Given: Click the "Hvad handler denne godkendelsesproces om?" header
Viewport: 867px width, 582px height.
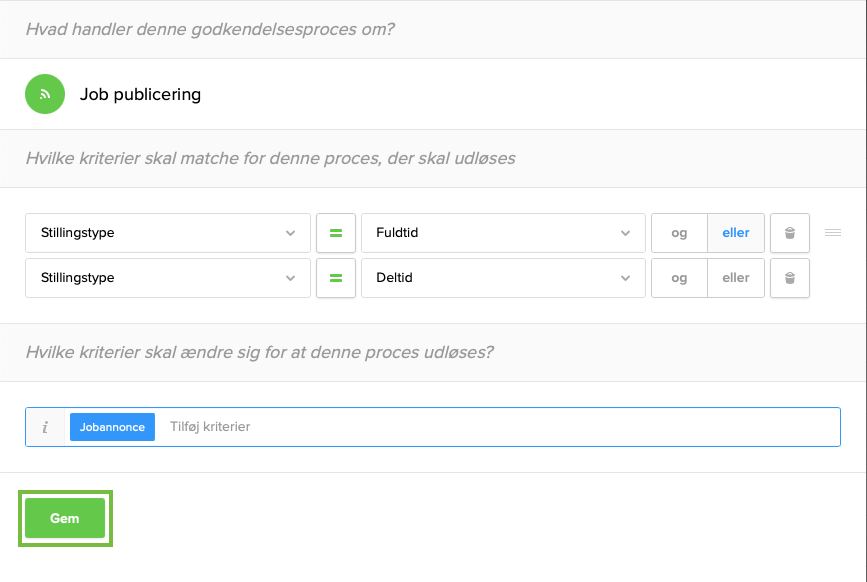Looking at the screenshot, I should 211,29.
